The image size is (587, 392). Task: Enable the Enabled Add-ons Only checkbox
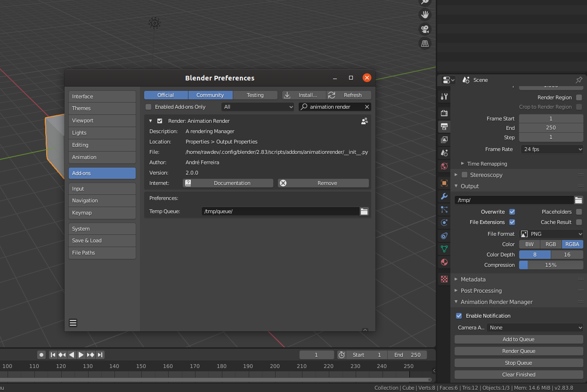148,107
